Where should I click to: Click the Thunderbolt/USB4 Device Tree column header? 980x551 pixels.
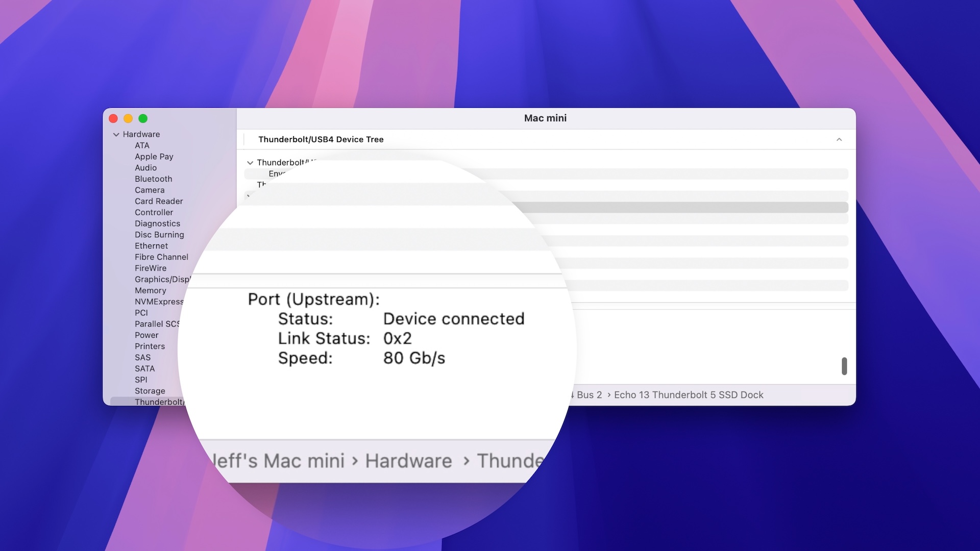point(321,140)
